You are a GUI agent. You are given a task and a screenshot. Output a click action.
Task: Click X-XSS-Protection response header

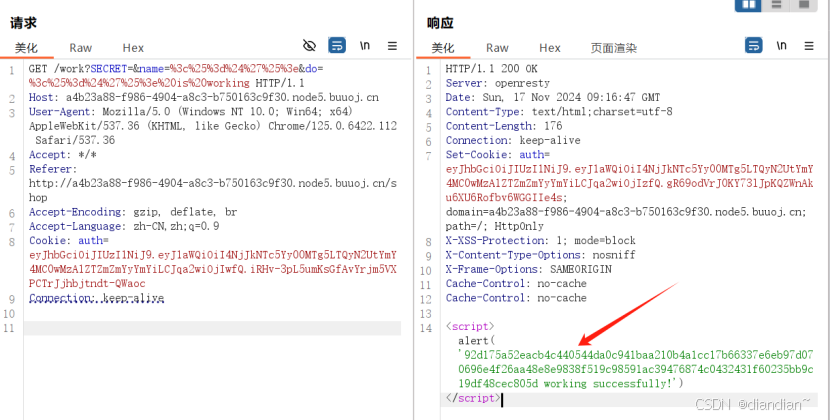click(540, 241)
